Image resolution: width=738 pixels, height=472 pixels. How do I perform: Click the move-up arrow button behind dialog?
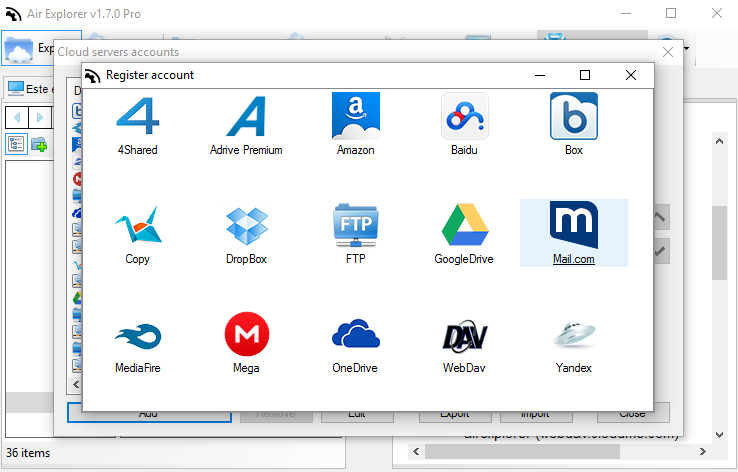661,217
